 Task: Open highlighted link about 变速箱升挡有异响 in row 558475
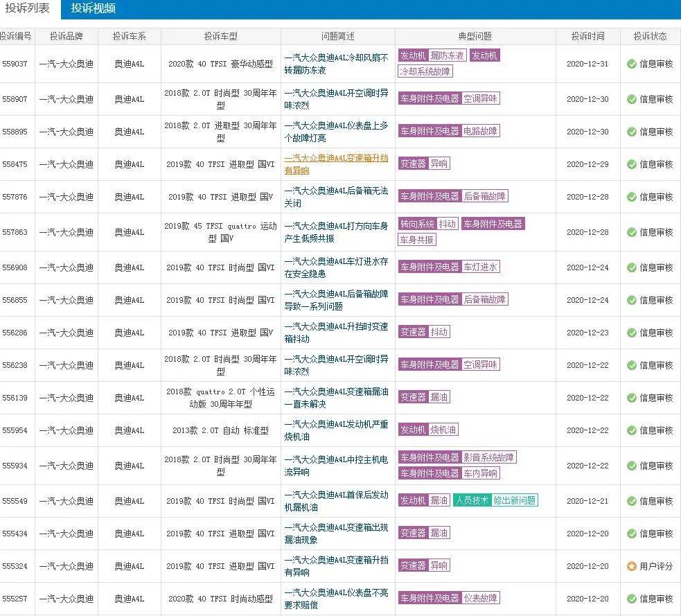point(336,164)
